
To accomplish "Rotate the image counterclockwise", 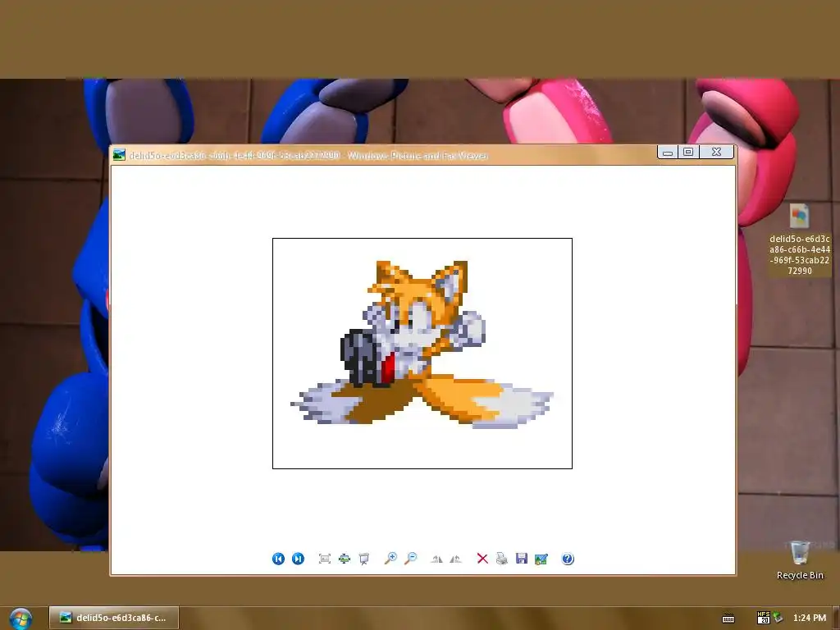I will pos(456,559).
